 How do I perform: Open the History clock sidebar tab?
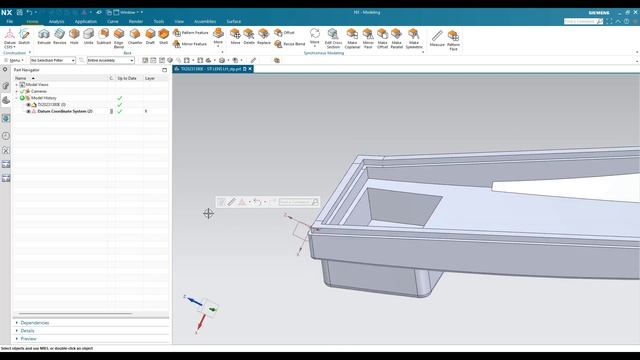tap(6, 136)
